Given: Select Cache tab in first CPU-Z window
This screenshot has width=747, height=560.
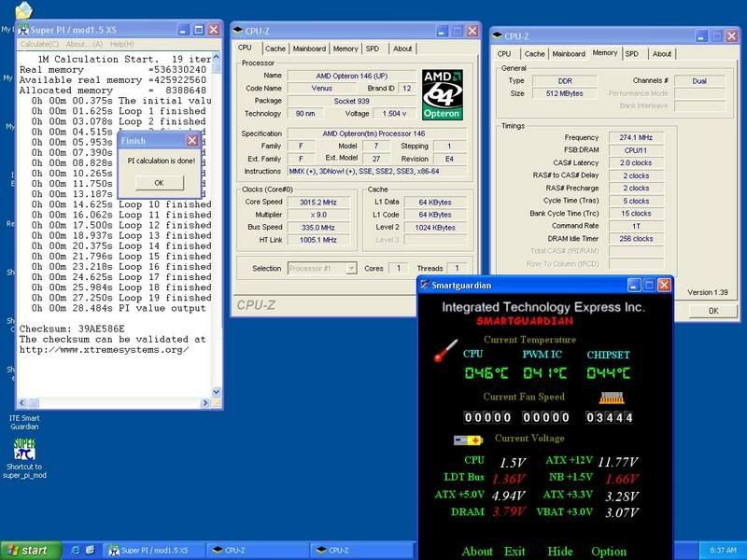Looking at the screenshot, I should (x=275, y=49).
